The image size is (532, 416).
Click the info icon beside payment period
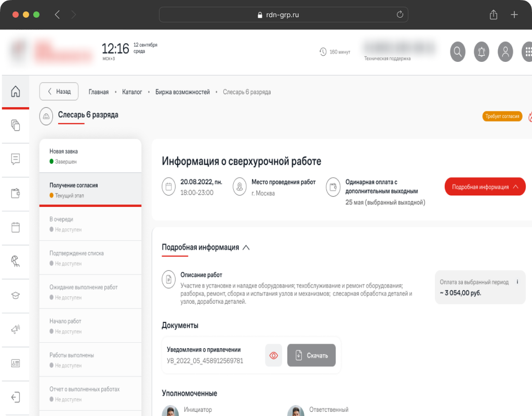tap(517, 282)
